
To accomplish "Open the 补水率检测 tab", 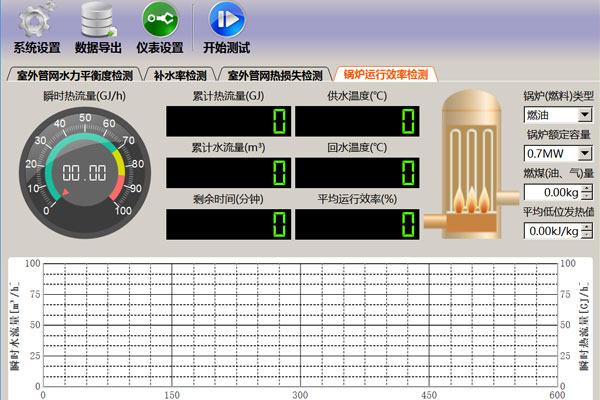I will click(x=181, y=75).
